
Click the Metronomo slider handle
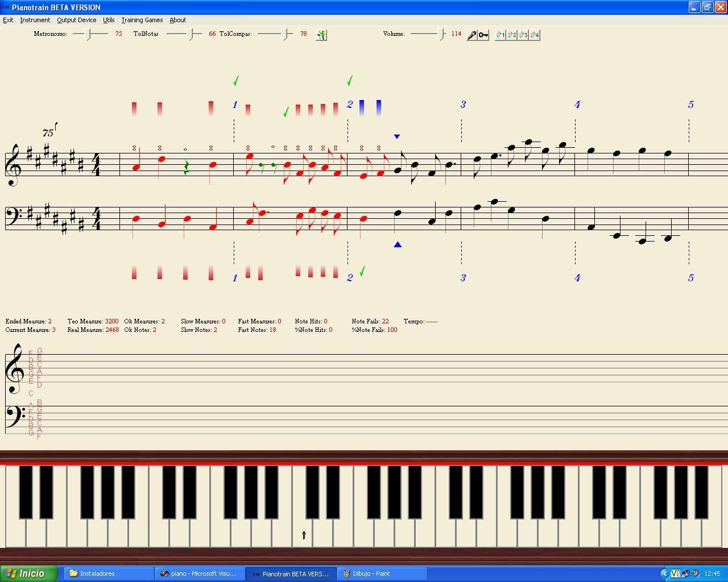point(89,34)
